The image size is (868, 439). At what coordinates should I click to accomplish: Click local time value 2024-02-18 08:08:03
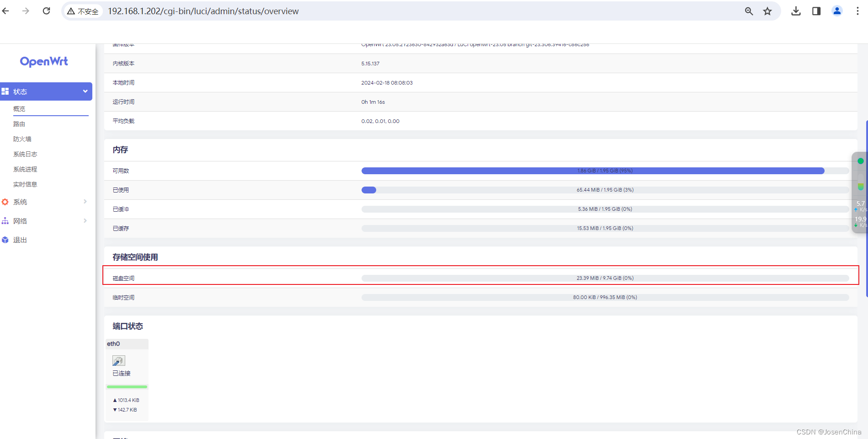click(387, 83)
